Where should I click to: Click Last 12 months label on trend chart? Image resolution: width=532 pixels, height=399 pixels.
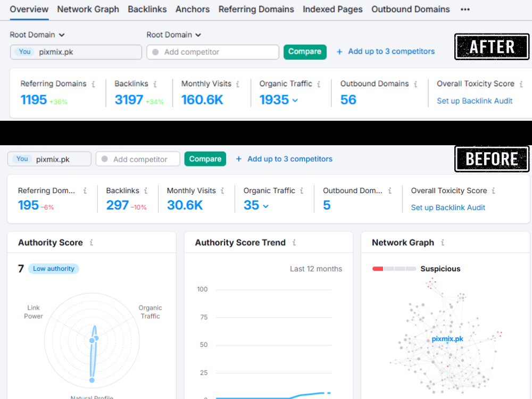[316, 269]
